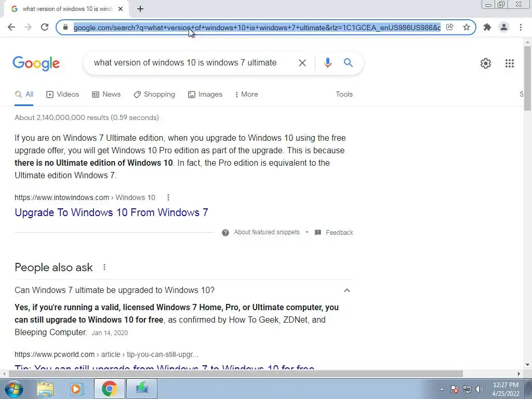
Task: Clear the search box text
Action: tap(302, 63)
